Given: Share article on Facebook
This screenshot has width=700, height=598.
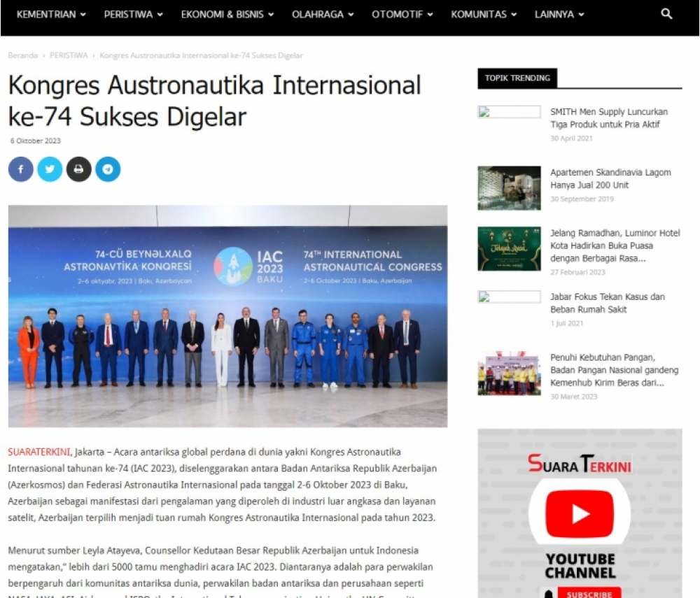Looking at the screenshot, I should [x=20, y=169].
